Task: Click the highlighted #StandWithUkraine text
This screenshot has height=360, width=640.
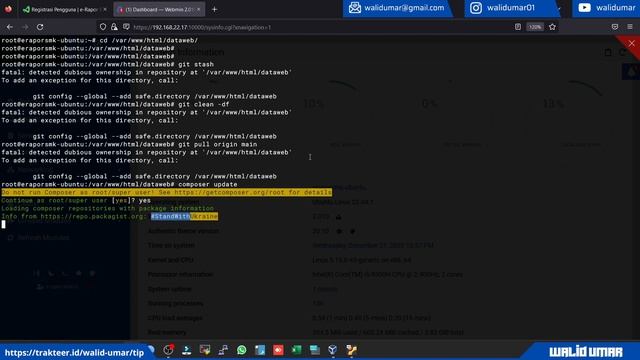Action: [x=184, y=216]
